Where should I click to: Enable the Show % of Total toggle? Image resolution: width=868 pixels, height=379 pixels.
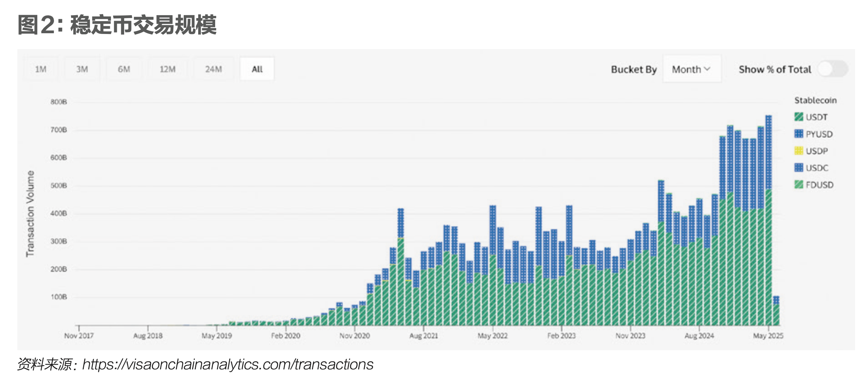pos(833,69)
